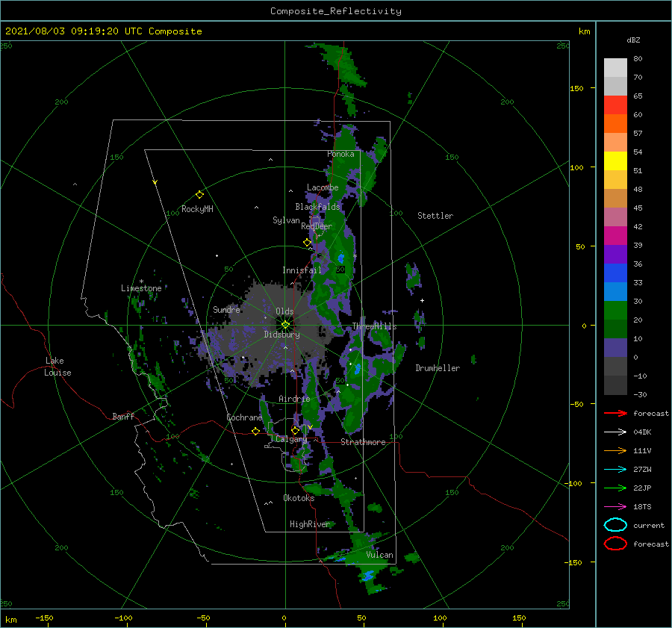
Task: Click the yellow radar-center diamond between Olds and Didsbury
Action: click(x=285, y=325)
